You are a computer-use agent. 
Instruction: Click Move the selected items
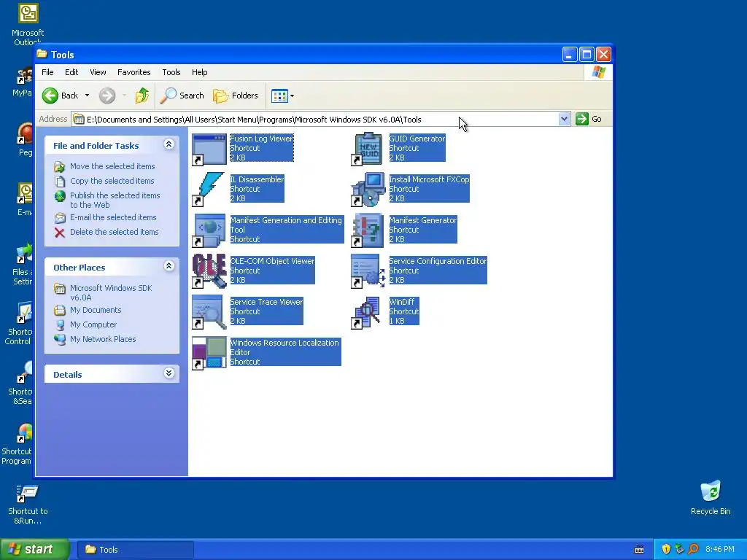112,166
